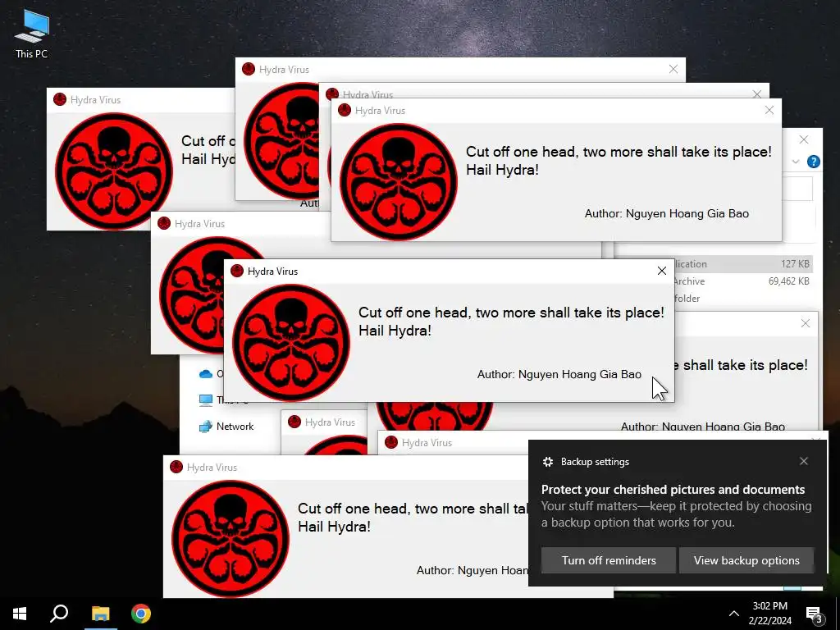
Task: Show hidden system tray icons
Action: coord(734,614)
